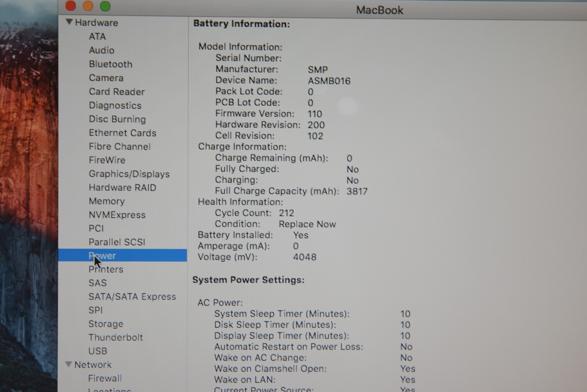
Task: Open the Card Reader section
Action: click(117, 92)
